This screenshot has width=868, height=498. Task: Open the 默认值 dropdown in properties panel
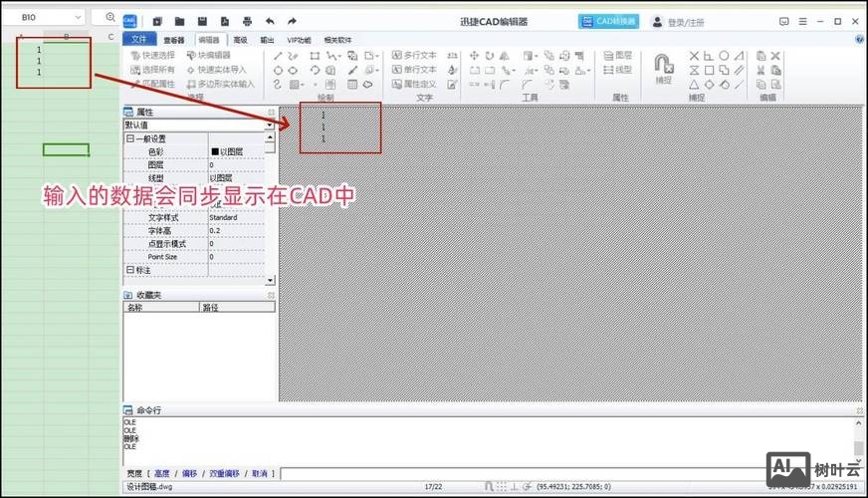tap(270, 125)
